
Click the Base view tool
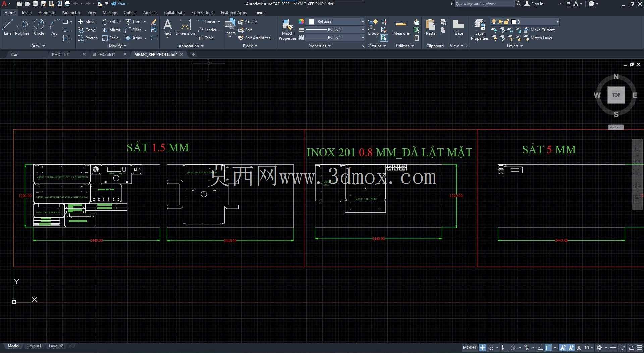tap(459, 28)
